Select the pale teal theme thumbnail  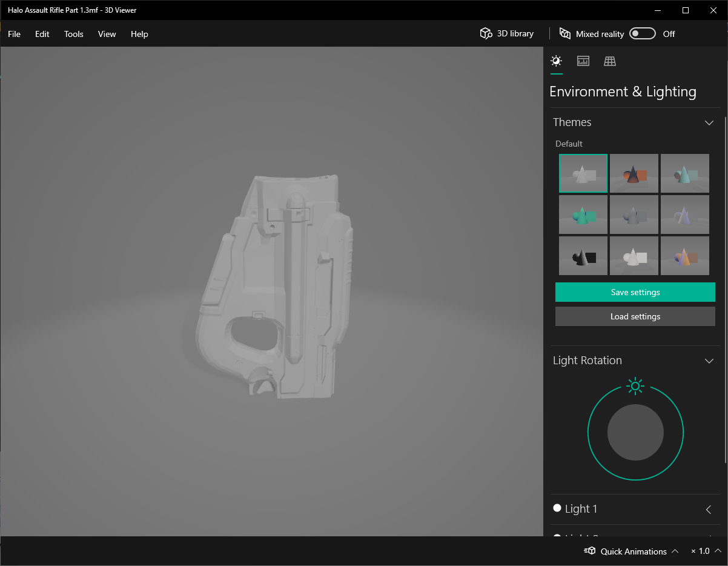[685, 173]
